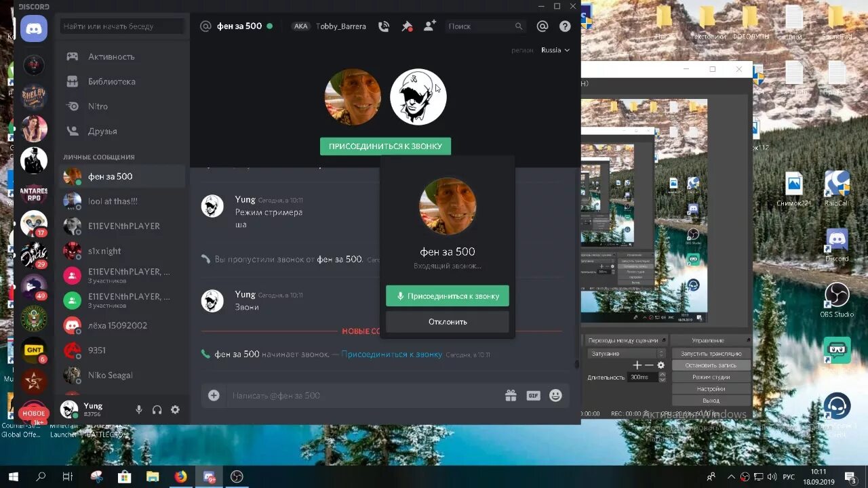The height and width of the screenshot is (488, 868).
Task: Open pinned messages via pin icon
Action: (407, 26)
